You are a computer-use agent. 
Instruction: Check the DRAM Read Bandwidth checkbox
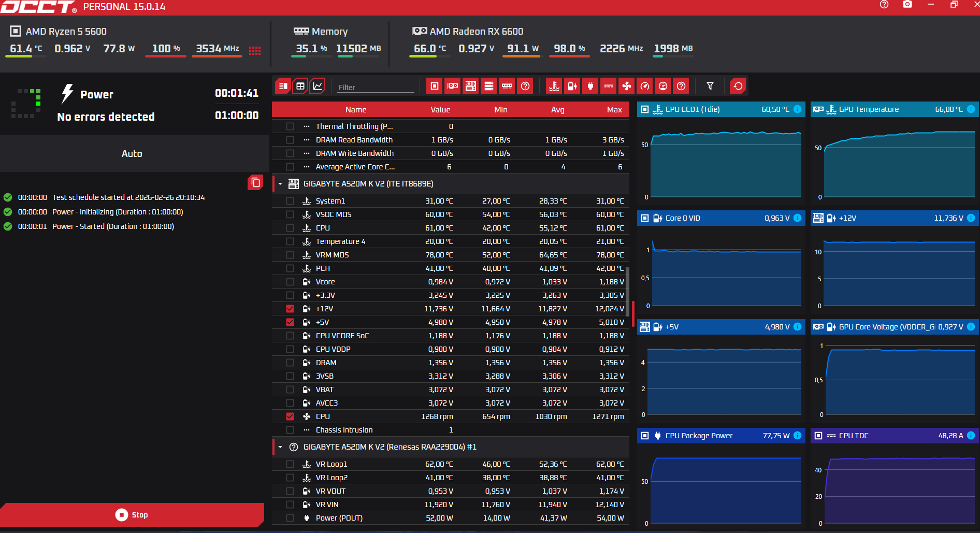point(290,140)
